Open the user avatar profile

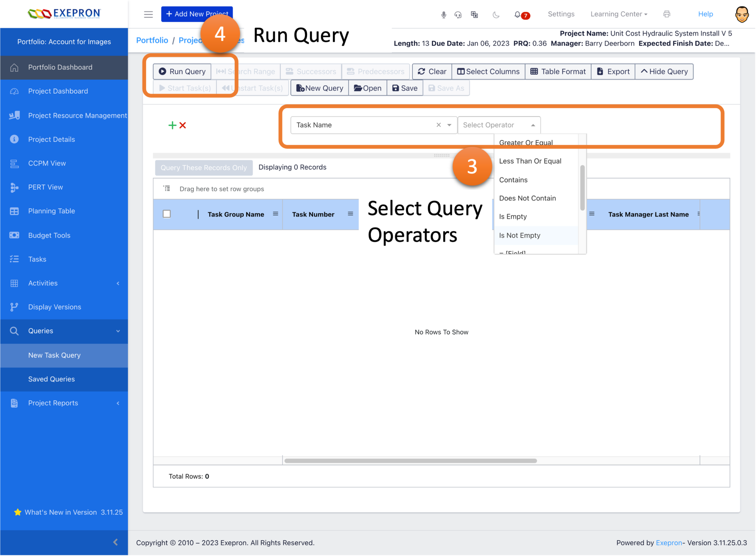tap(742, 14)
